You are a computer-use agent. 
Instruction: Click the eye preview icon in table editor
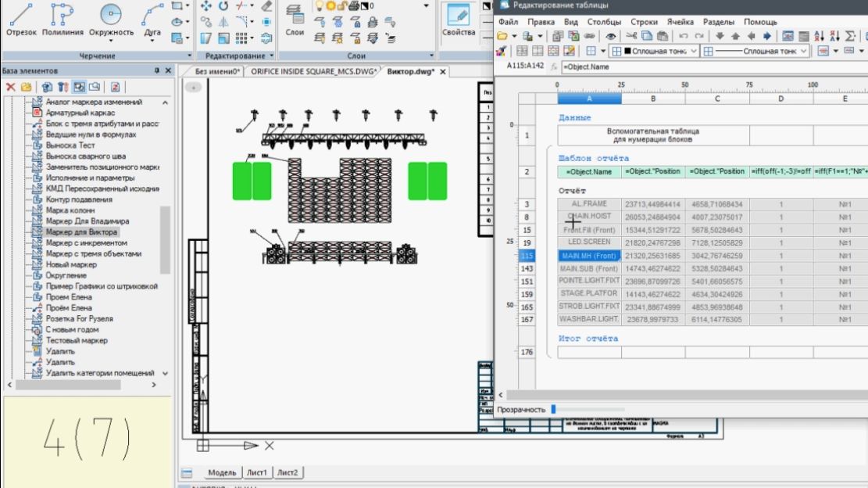611,36
